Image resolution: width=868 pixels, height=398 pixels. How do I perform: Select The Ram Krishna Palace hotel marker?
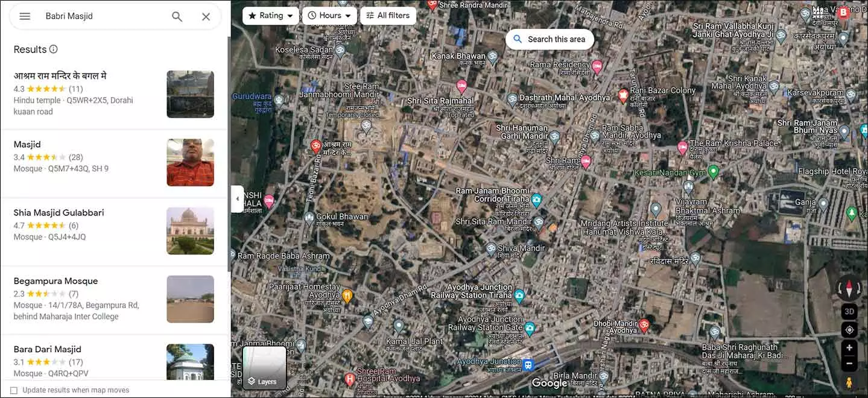tap(682, 147)
